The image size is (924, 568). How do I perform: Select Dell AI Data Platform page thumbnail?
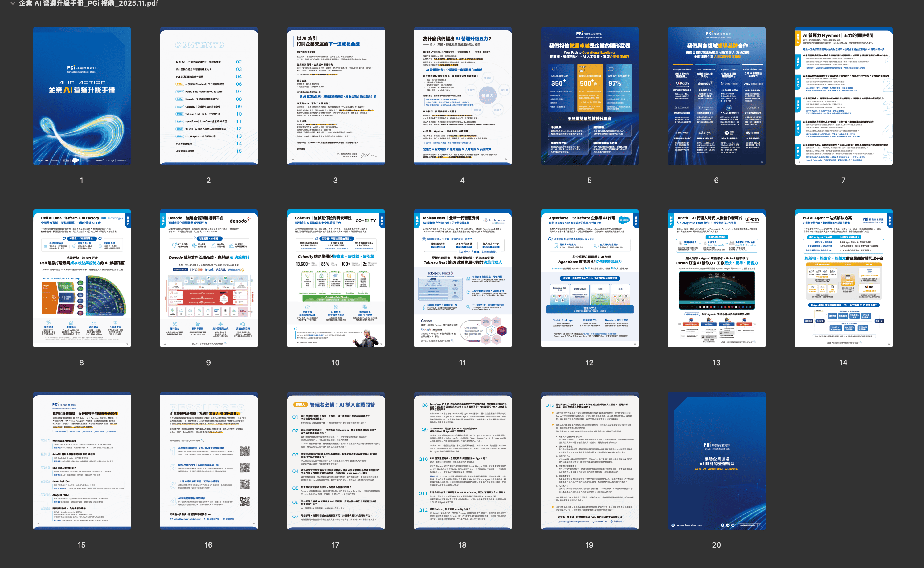[x=82, y=278]
